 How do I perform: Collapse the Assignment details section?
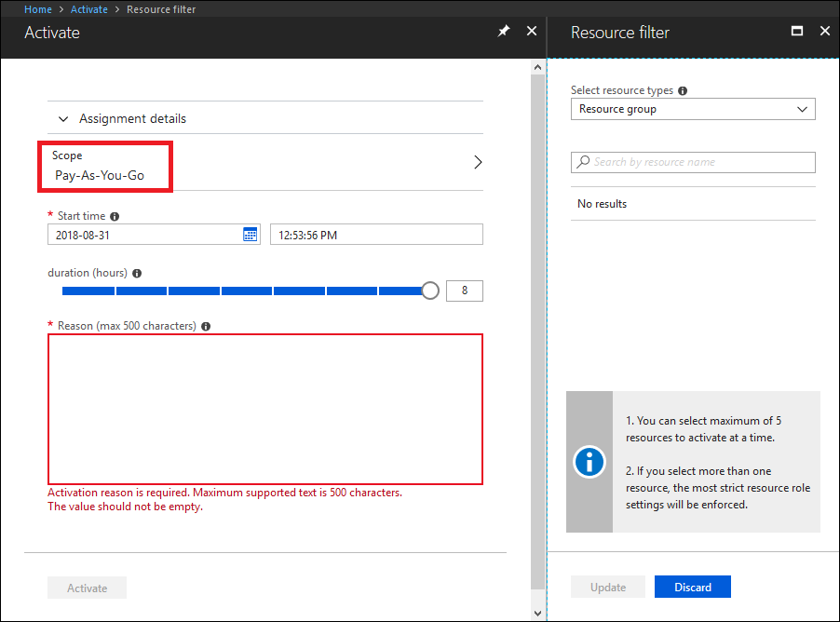(63, 119)
